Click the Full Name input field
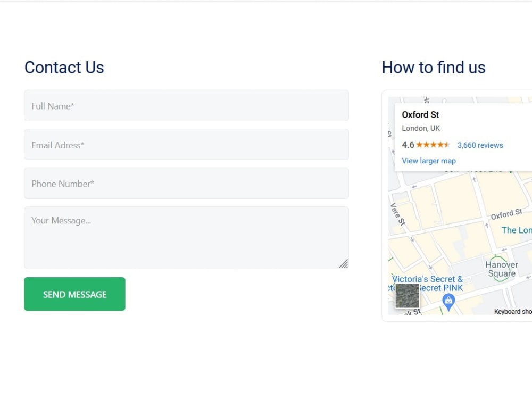Viewport: 532px width, 399px height. [x=186, y=105]
